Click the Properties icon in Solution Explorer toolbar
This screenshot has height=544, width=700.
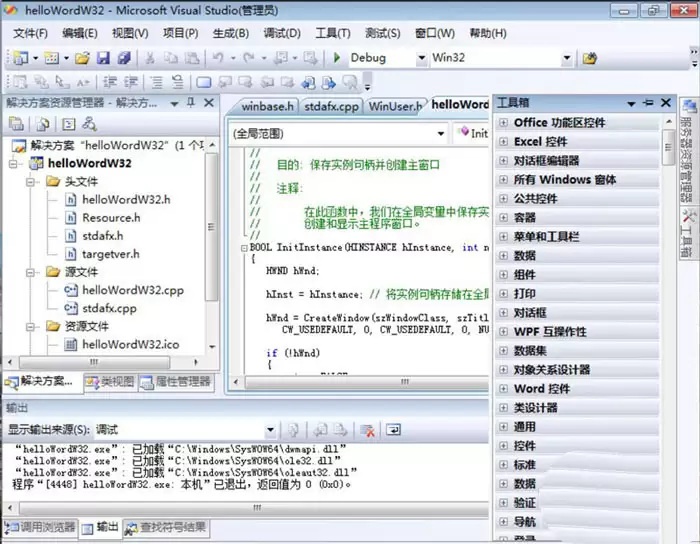[x=17, y=124]
